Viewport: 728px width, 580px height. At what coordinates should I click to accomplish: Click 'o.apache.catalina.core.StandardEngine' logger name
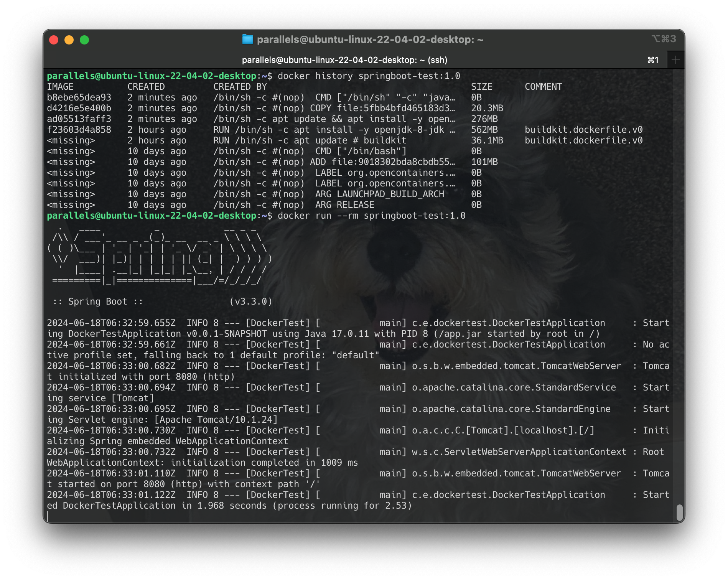[511, 409]
